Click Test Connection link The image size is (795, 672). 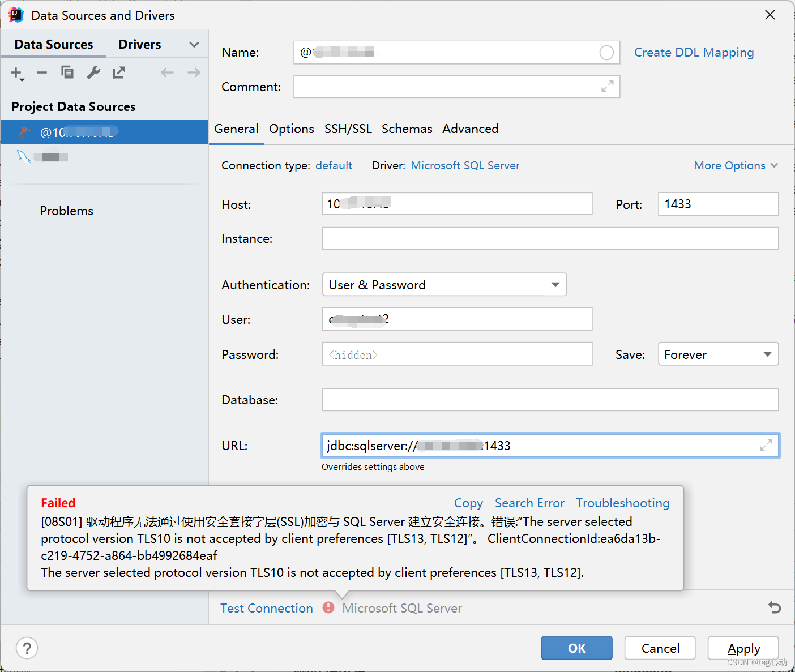click(267, 608)
